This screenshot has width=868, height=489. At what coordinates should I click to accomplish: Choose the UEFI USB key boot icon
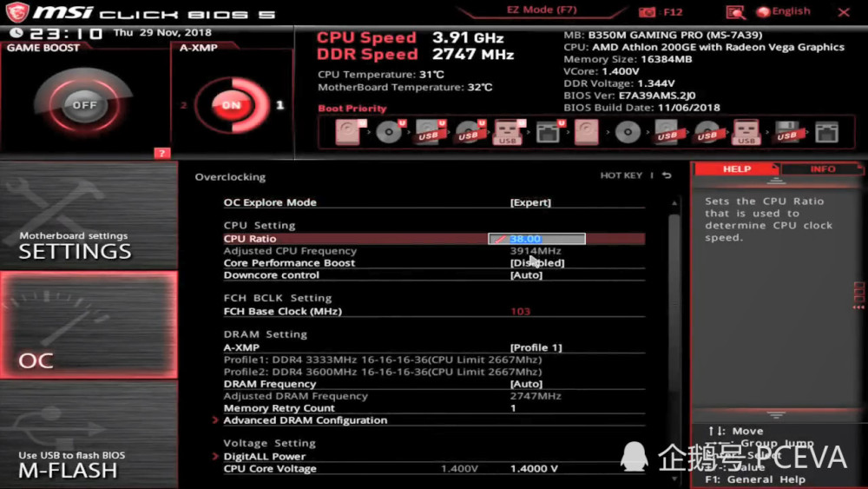point(509,132)
